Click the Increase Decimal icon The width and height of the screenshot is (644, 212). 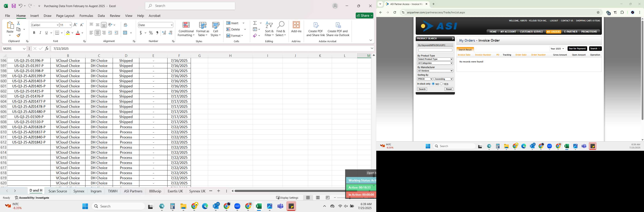pyautogui.click(x=164, y=33)
